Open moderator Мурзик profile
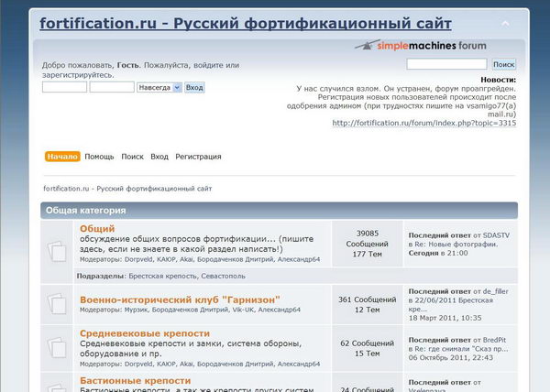The image size is (550, 392). [x=137, y=310]
